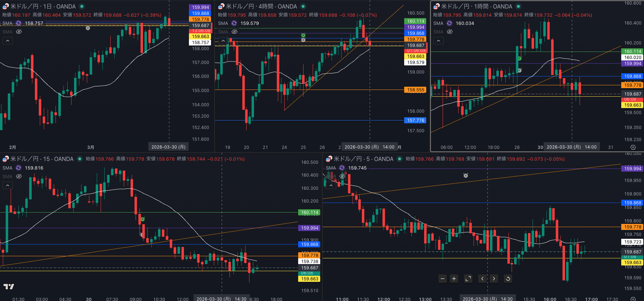Show hidden SMA indicator on daily chart
Screen dimensions: 644x301
tap(19, 32)
